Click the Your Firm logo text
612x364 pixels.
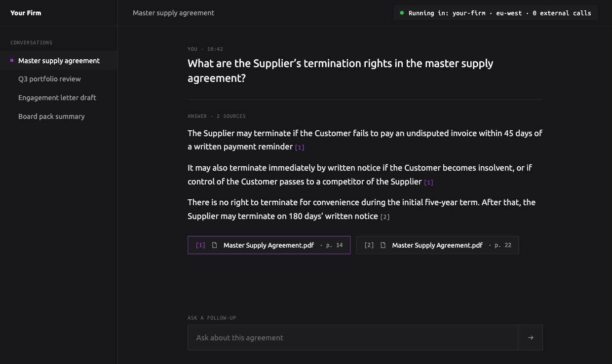click(26, 13)
